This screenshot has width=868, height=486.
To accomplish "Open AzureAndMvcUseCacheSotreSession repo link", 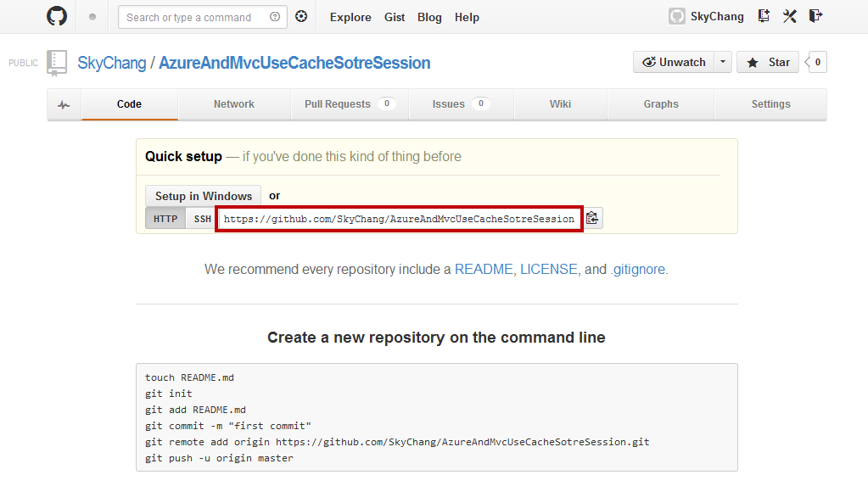I will 294,63.
